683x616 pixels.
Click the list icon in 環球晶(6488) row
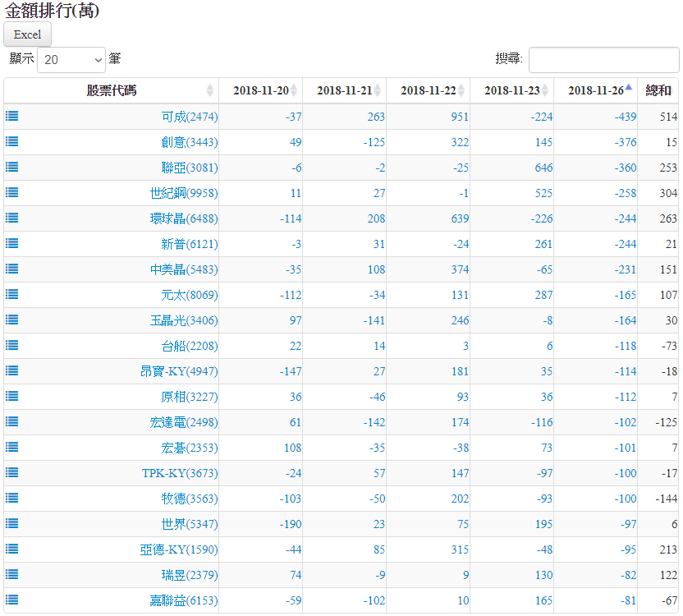[x=12, y=218]
